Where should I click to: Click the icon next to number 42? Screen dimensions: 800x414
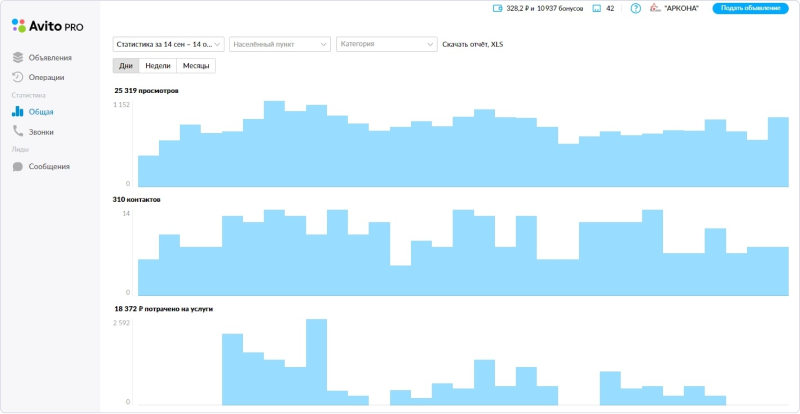pos(597,8)
